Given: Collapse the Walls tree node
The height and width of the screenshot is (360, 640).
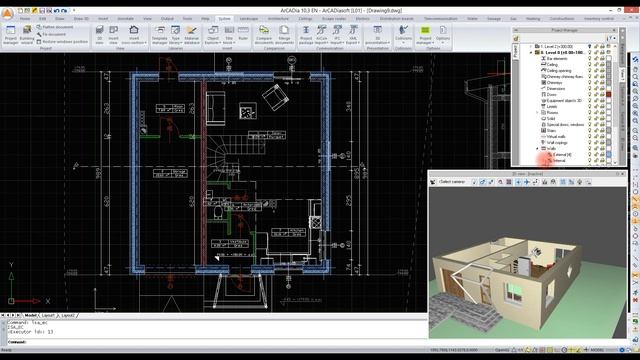Looking at the screenshot, I should pyautogui.click(x=537, y=149).
